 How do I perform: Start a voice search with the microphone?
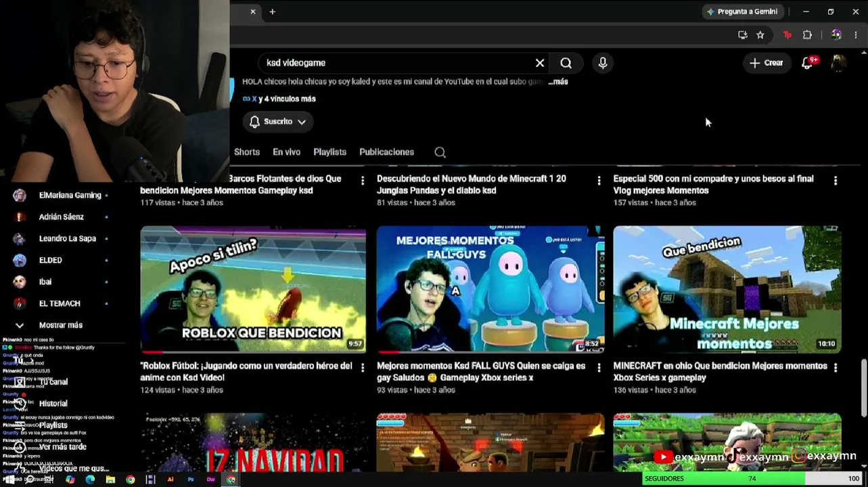(603, 63)
